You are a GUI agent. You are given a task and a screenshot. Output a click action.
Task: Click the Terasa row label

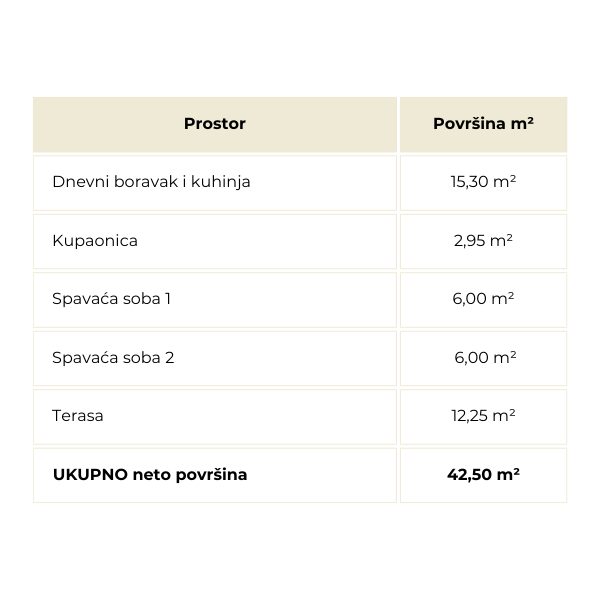[x=78, y=416]
